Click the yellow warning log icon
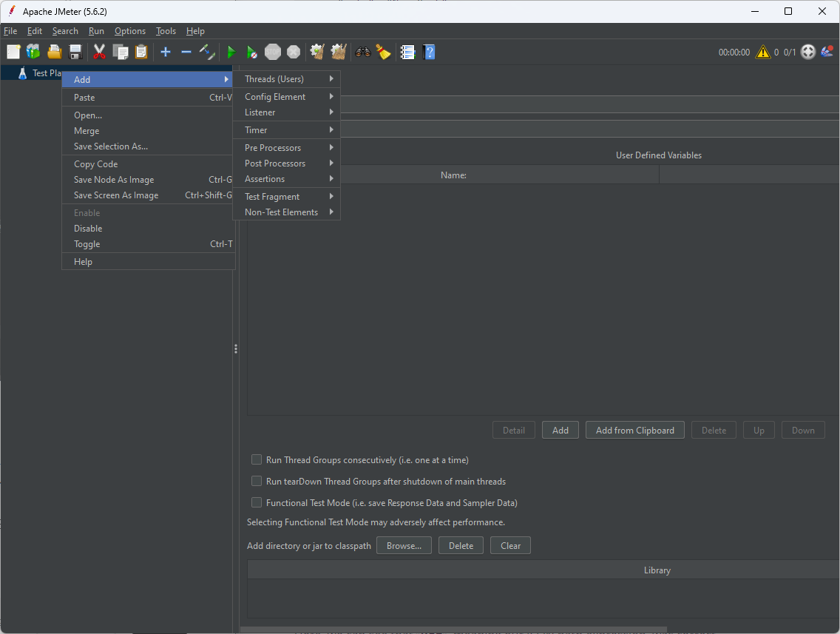This screenshot has width=840, height=634. (x=763, y=52)
